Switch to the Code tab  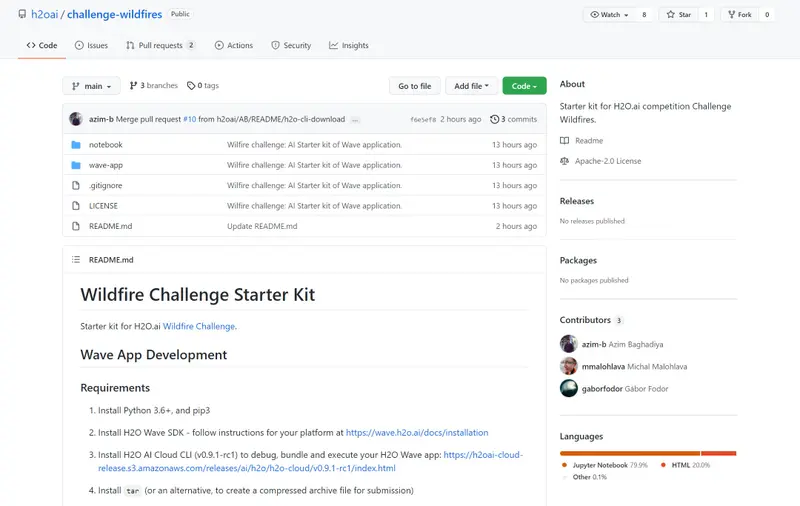[x=42, y=45]
